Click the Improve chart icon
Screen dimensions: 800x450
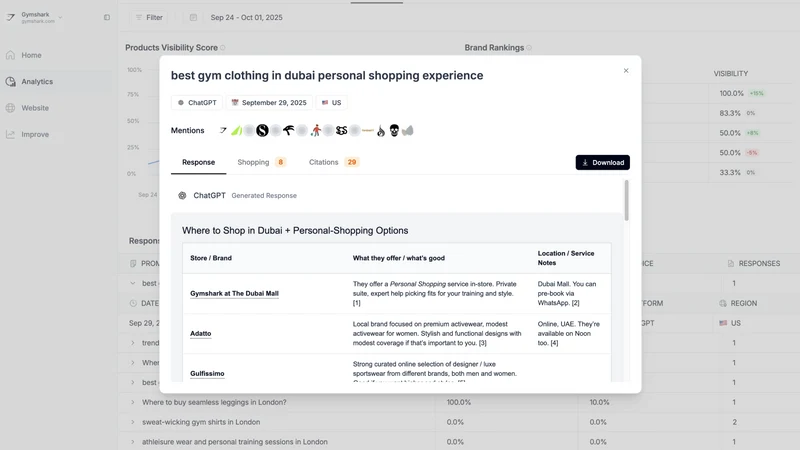(x=10, y=135)
